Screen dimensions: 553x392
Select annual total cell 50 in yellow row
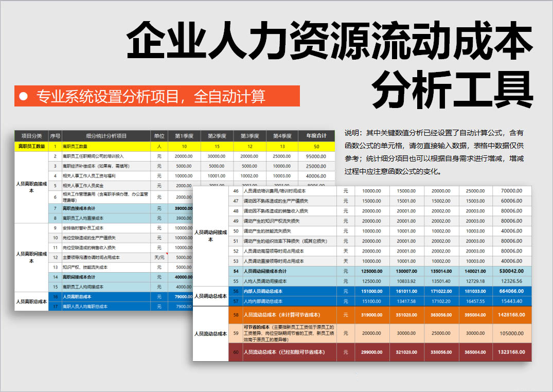tap(315, 147)
